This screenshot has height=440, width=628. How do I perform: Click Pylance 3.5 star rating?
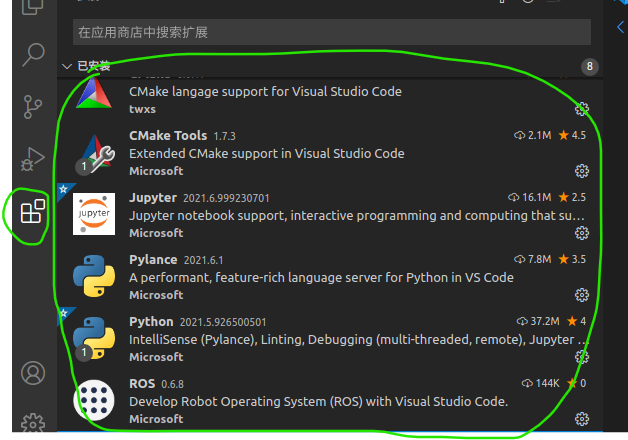572,259
